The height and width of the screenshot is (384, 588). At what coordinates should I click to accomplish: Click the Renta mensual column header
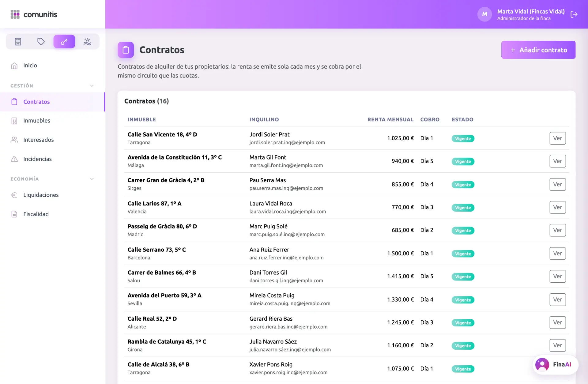(x=390, y=119)
